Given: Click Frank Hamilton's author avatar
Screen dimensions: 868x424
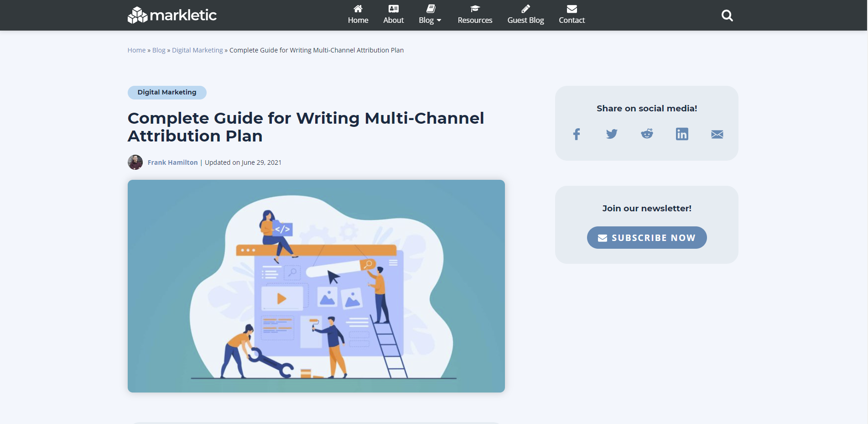Looking at the screenshot, I should [x=135, y=162].
